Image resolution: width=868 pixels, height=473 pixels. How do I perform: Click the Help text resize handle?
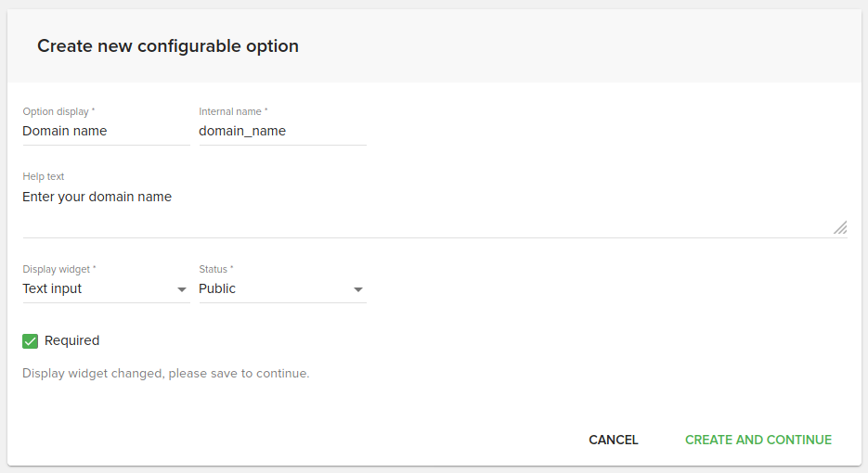839,227
